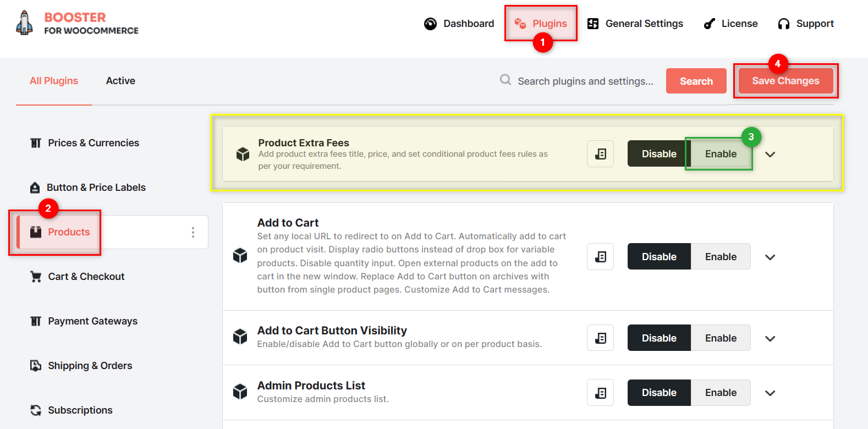Click the Payment Gateways sidebar icon
Image resolution: width=868 pixels, height=429 pixels.
[36, 321]
